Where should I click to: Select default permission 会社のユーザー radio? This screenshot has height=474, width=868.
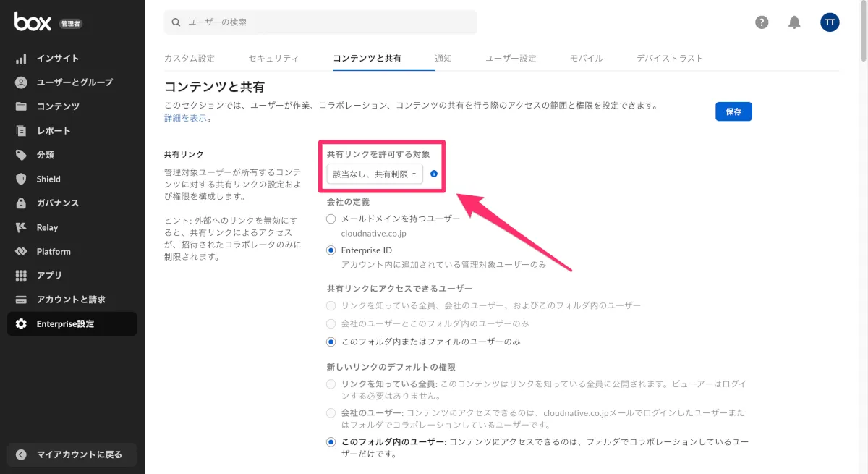(x=331, y=412)
